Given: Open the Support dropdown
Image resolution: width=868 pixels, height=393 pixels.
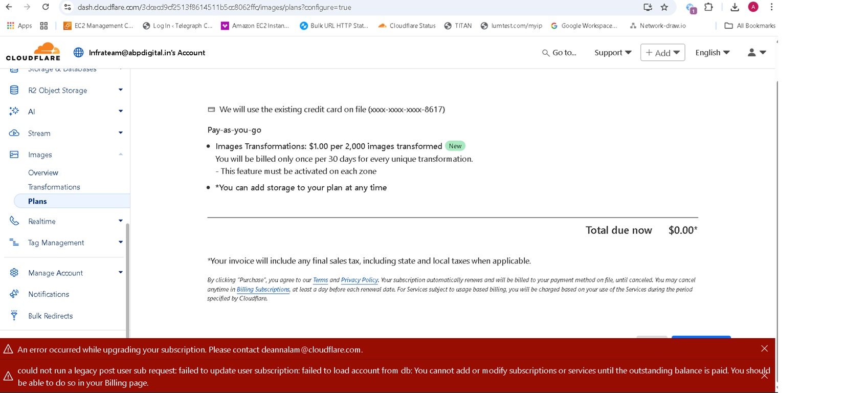Looking at the screenshot, I should click(613, 53).
